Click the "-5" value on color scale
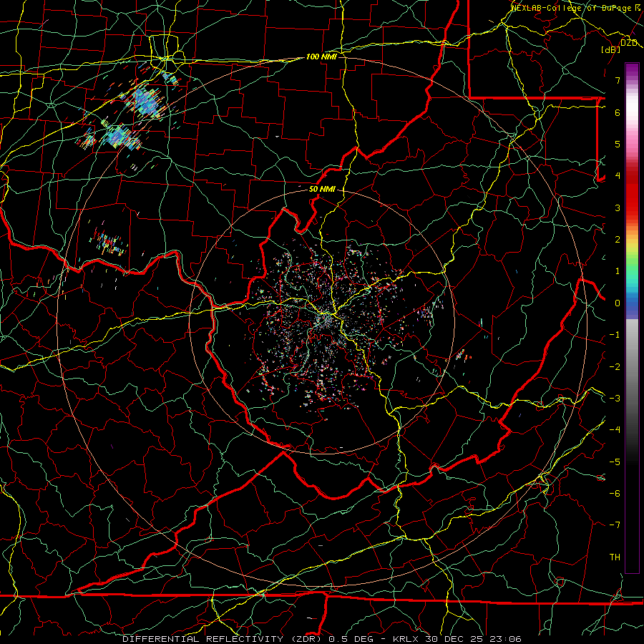Image resolution: width=644 pixels, height=644 pixels. pos(615,462)
